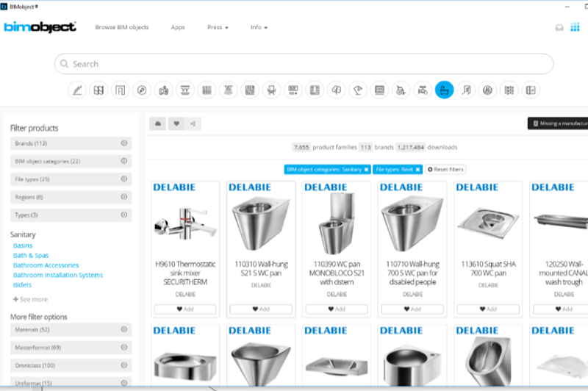Click the Missing a manufacturer button
This screenshot has height=391, width=588.
[x=558, y=123]
